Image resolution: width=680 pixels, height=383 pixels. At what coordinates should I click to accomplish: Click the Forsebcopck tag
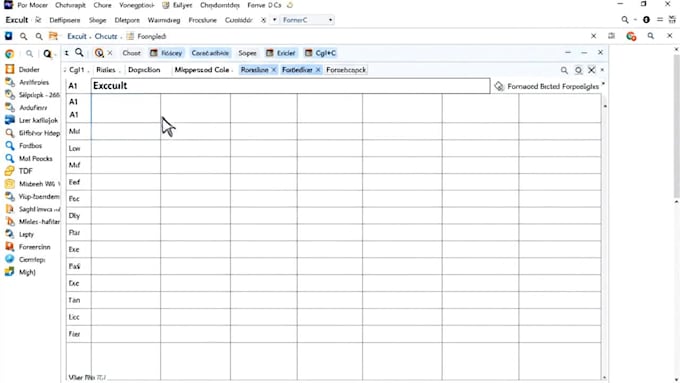coord(346,70)
